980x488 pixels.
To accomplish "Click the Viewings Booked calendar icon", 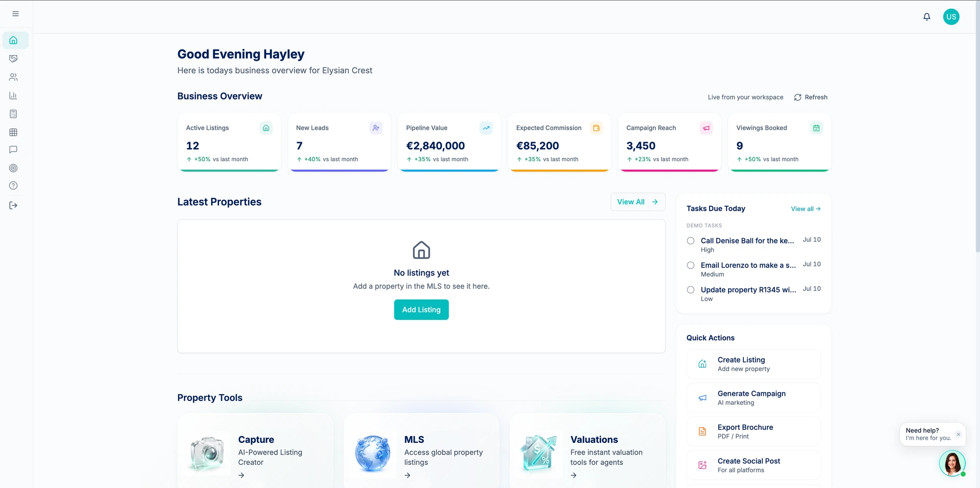I will [x=816, y=128].
